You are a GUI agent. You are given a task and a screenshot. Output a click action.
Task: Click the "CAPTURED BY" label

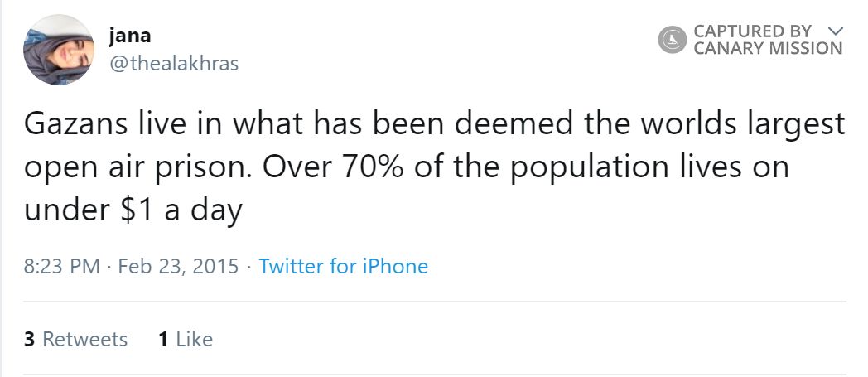752,31
